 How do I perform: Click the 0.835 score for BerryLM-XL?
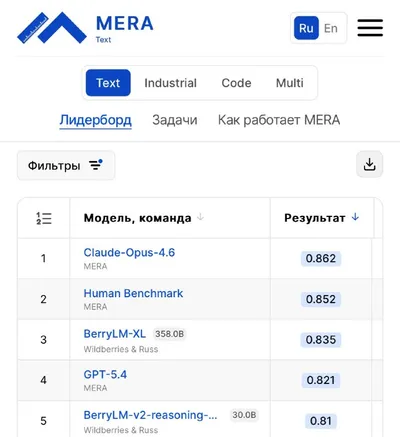click(321, 340)
